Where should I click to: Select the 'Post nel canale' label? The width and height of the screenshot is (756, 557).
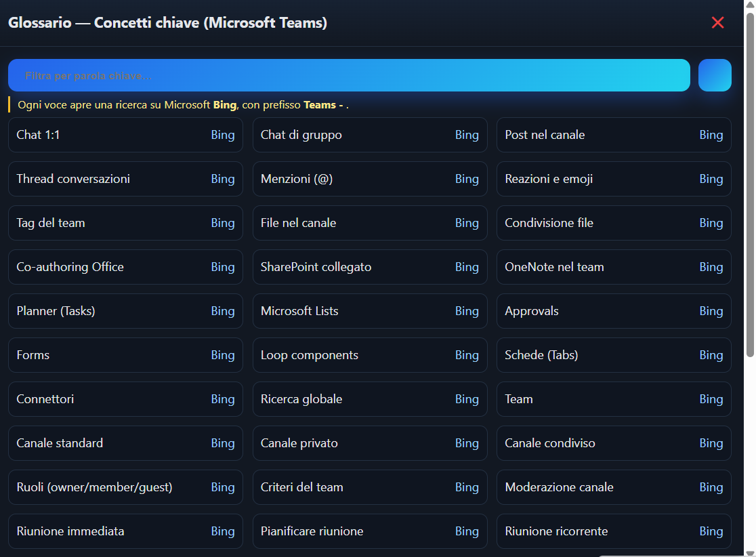tap(545, 135)
